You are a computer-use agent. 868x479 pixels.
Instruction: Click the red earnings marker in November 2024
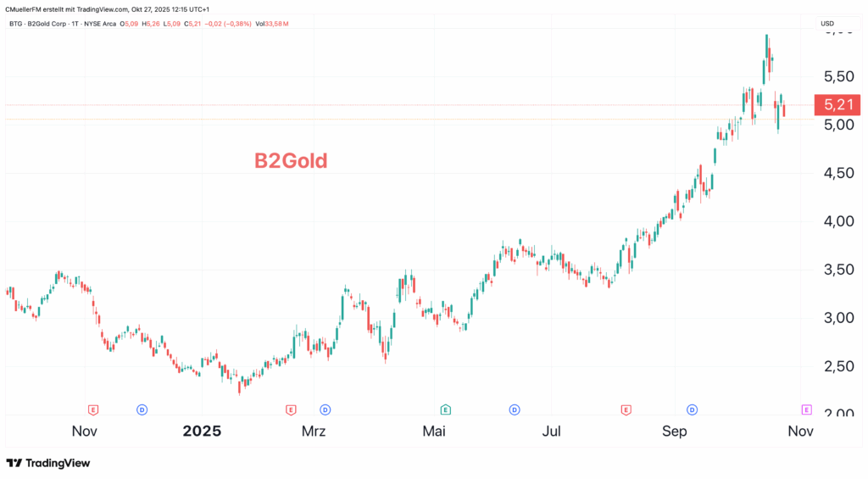pyautogui.click(x=93, y=409)
